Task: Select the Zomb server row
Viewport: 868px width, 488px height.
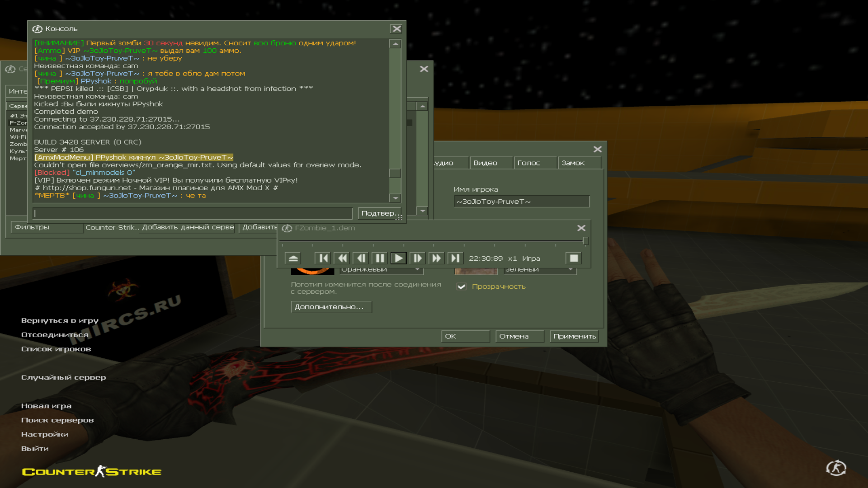Action: (x=18, y=144)
